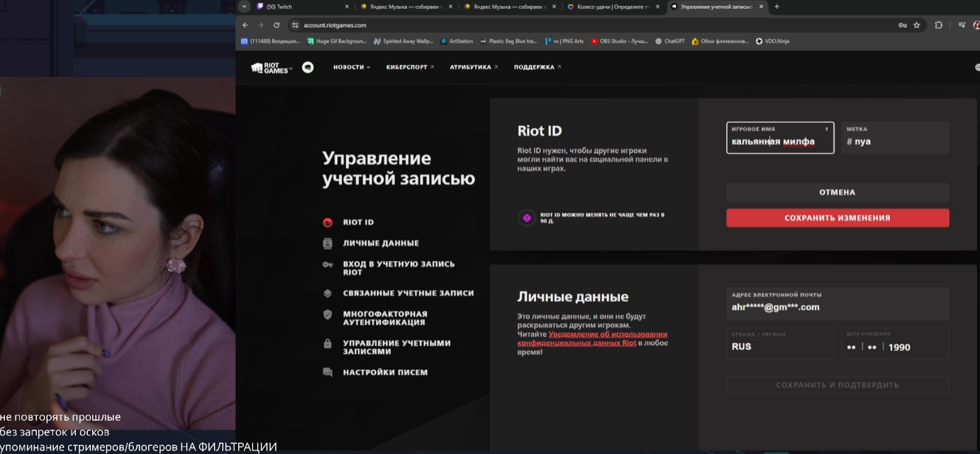Click the Дата рождения field
Screen dimensions: 980x454
(895, 343)
